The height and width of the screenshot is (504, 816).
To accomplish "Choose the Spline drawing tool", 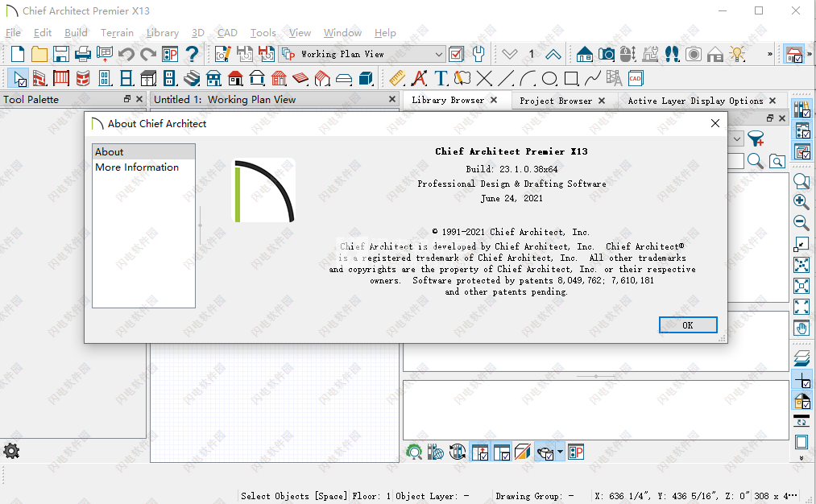I will tap(593, 79).
